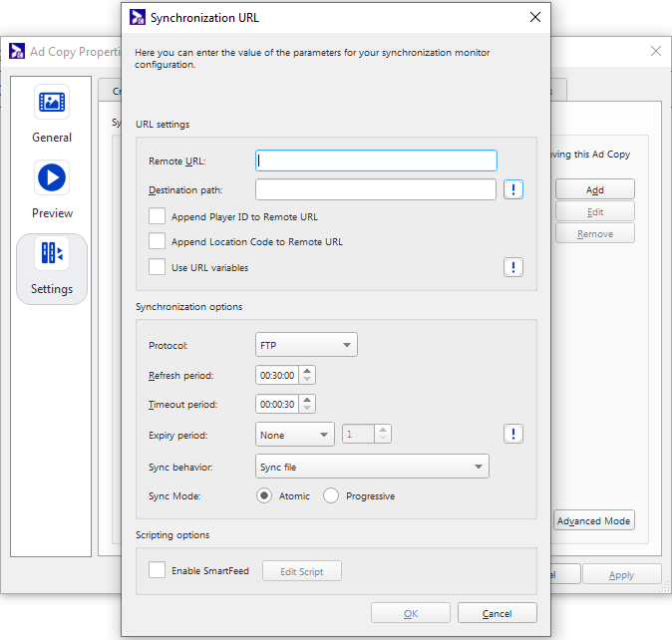Image resolution: width=672 pixels, height=640 pixels.
Task: Click info icon beside Use URL variables
Action: 513,266
